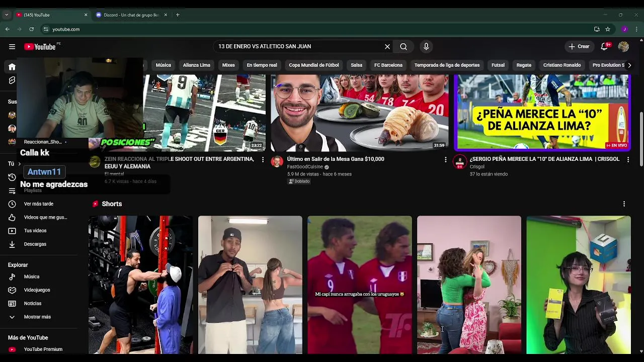Open the Crisgol channel link
The image size is (644, 362).
click(x=477, y=167)
